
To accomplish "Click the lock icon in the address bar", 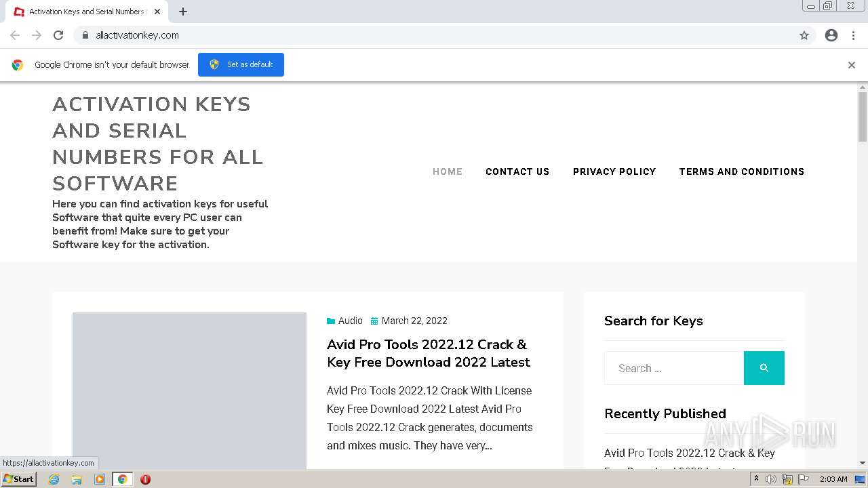I will (85, 35).
